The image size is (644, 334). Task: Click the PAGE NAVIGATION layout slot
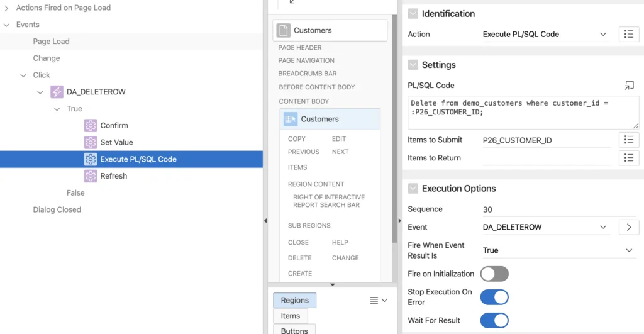tap(306, 60)
